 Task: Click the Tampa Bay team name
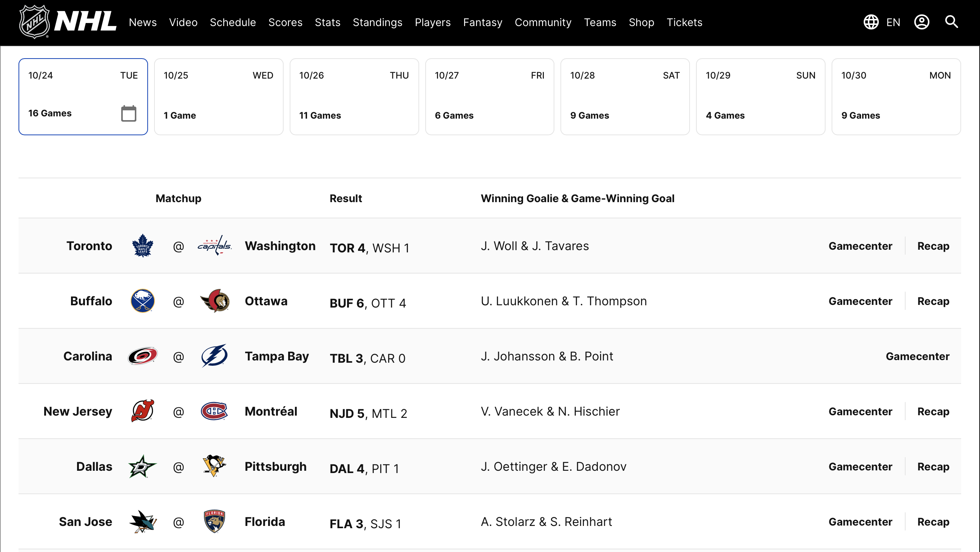coord(276,357)
